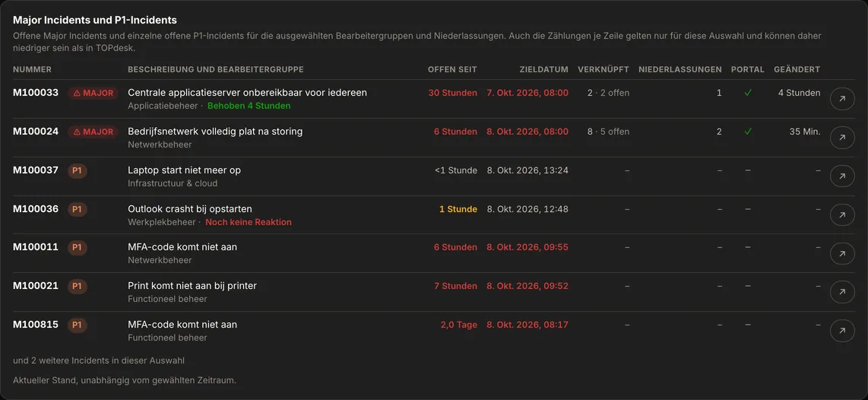Click linked count '8 · 5 offen'
The height and width of the screenshot is (400, 868).
pyautogui.click(x=608, y=132)
